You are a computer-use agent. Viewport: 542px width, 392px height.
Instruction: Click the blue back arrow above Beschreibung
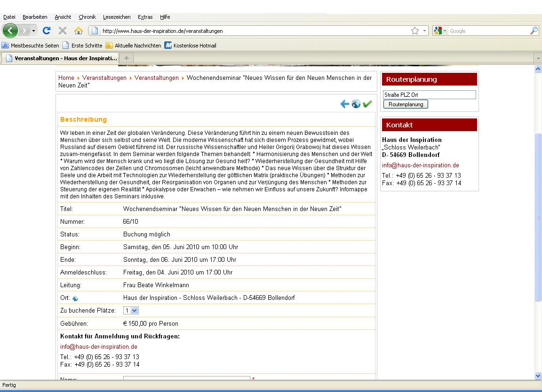[344, 104]
